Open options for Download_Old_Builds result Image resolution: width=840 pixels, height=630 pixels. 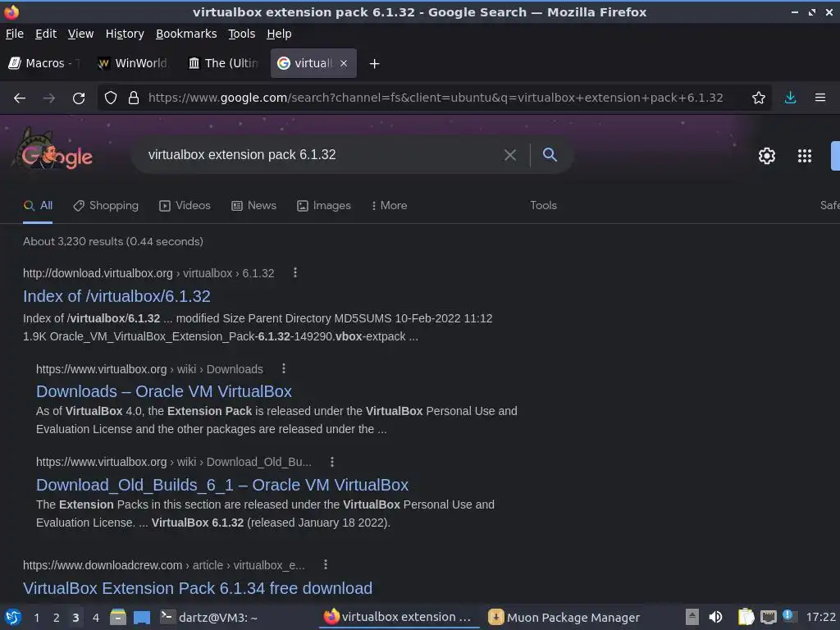click(x=331, y=461)
